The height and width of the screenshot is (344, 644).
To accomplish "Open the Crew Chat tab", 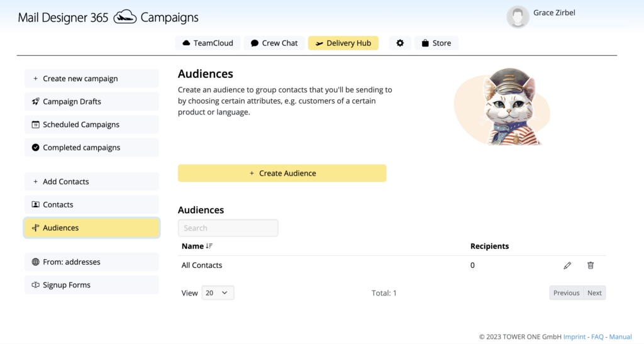I will click(x=274, y=43).
